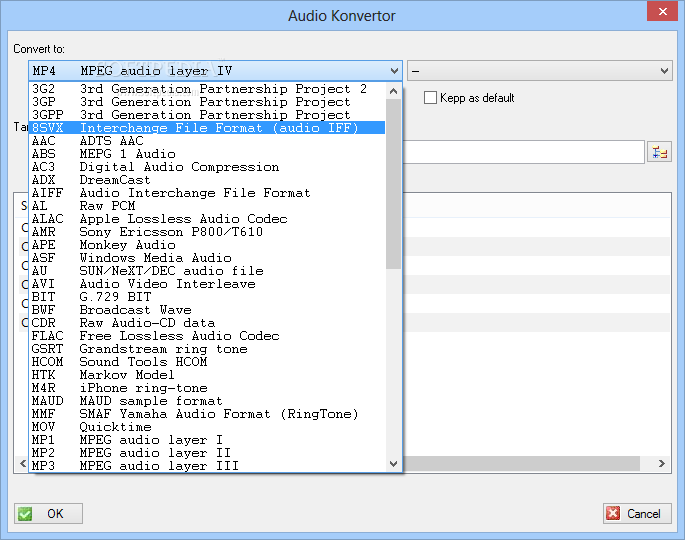
Task: Pick ABS MEPG 1 Audio
Action: 207,154
